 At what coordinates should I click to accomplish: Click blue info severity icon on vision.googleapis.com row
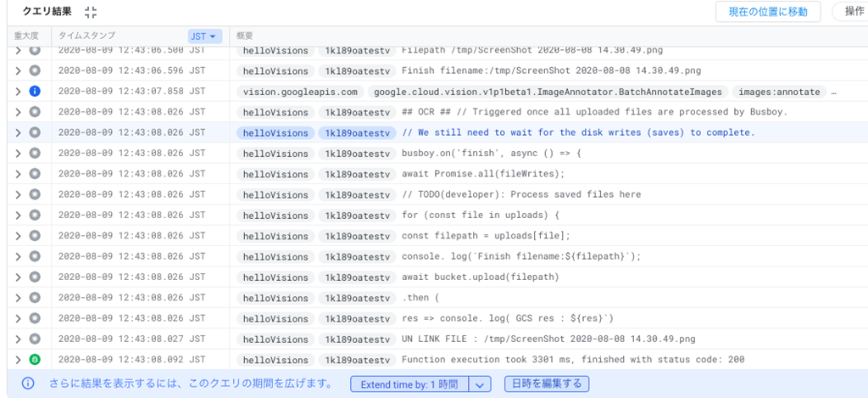tap(35, 92)
